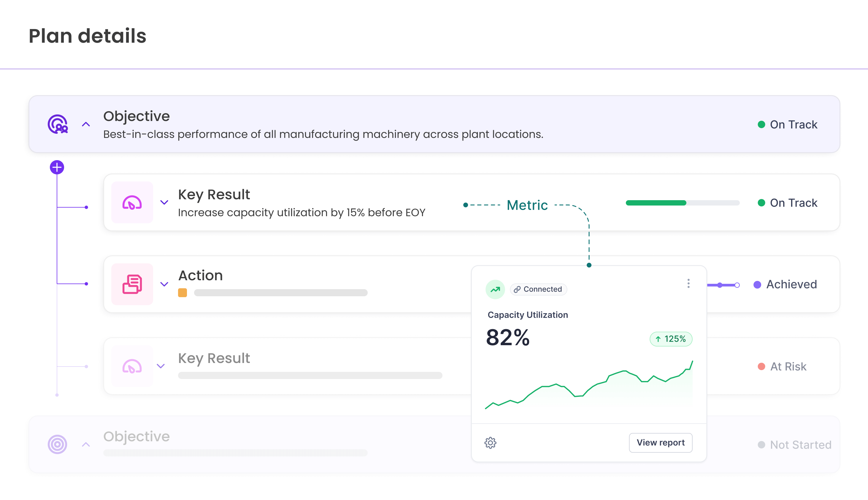This screenshot has height=500, width=868.
Task: Click the At Risk status indicator
Action: 761,367
